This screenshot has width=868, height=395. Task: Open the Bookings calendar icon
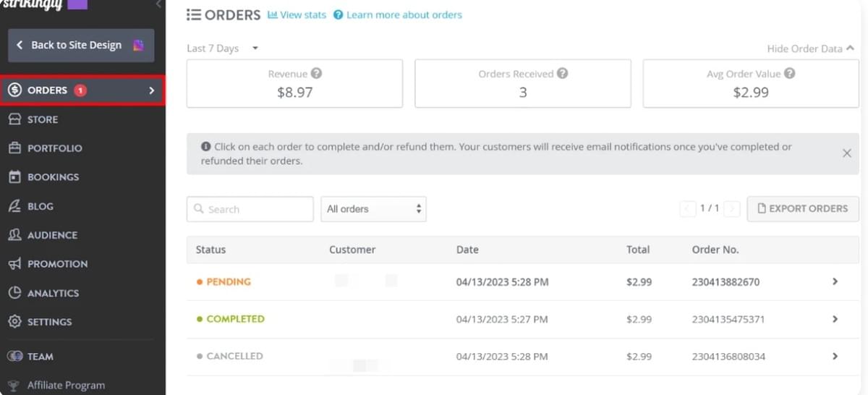pos(14,177)
